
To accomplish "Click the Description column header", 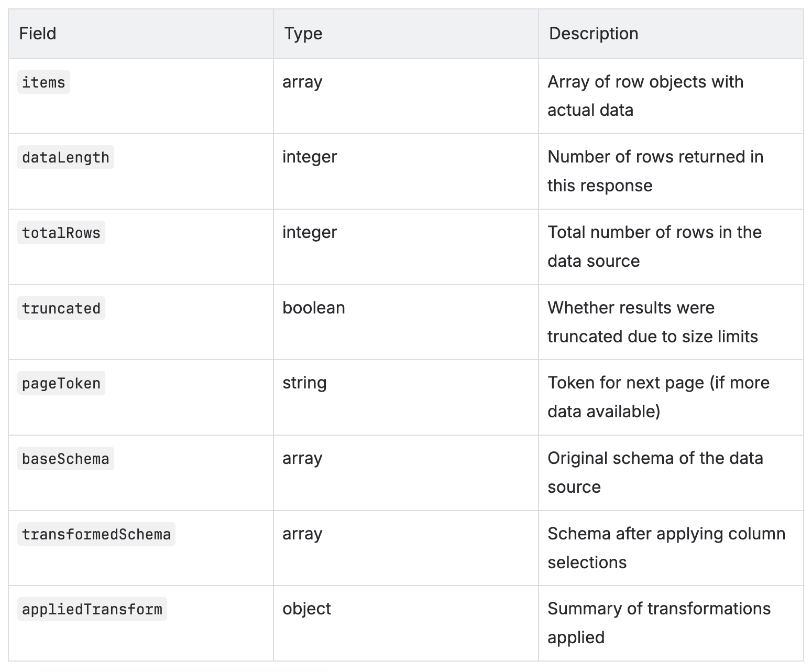I will 594,34.
